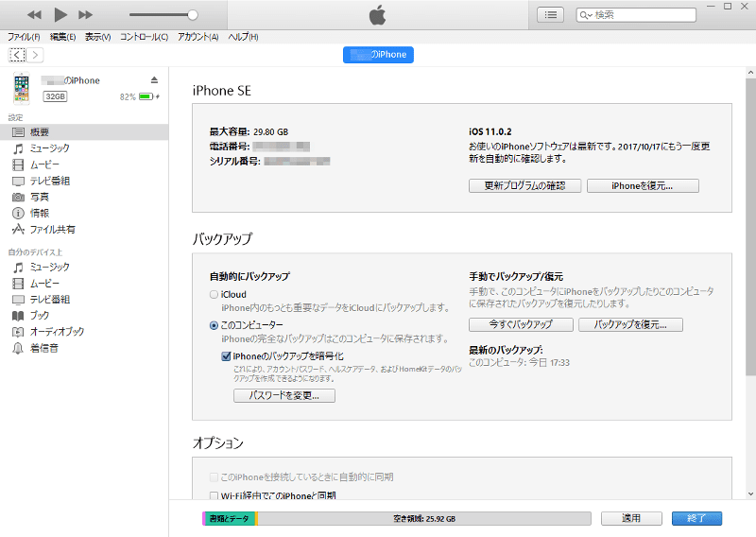Open the list view icon beside the search box
This screenshot has height=537, width=756.
(x=551, y=14)
